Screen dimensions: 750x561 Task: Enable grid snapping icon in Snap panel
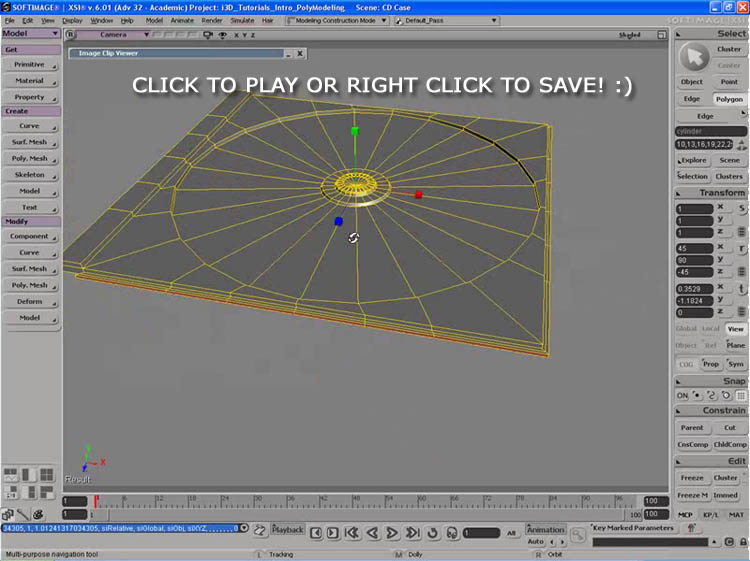(x=741, y=395)
